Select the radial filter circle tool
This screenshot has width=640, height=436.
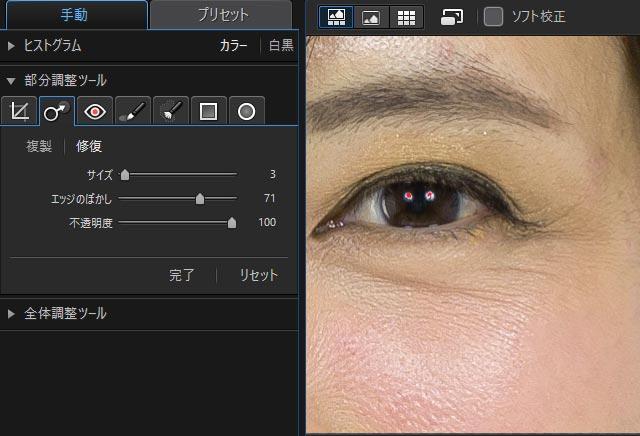(x=245, y=111)
